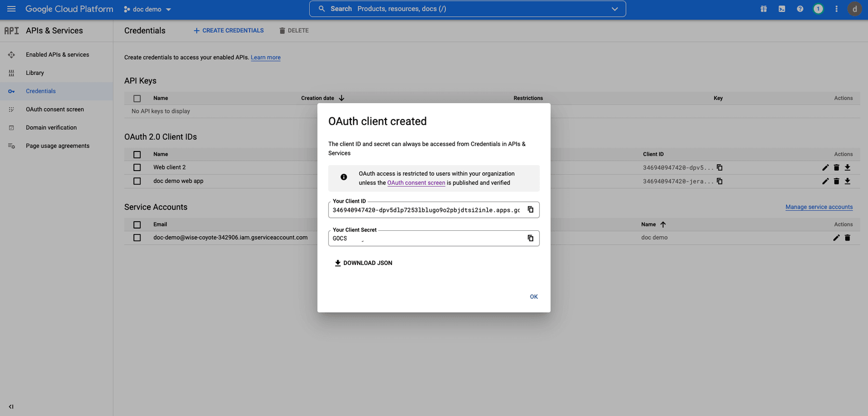The image size is (868, 416).
Task: Open the user account avatar
Action: pyautogui.click(x=855, y=9)
